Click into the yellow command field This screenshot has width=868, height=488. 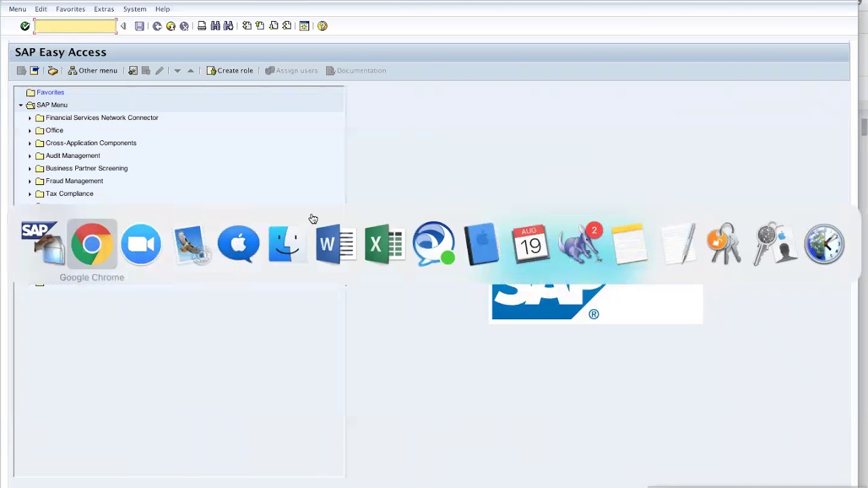coord(75,26)
